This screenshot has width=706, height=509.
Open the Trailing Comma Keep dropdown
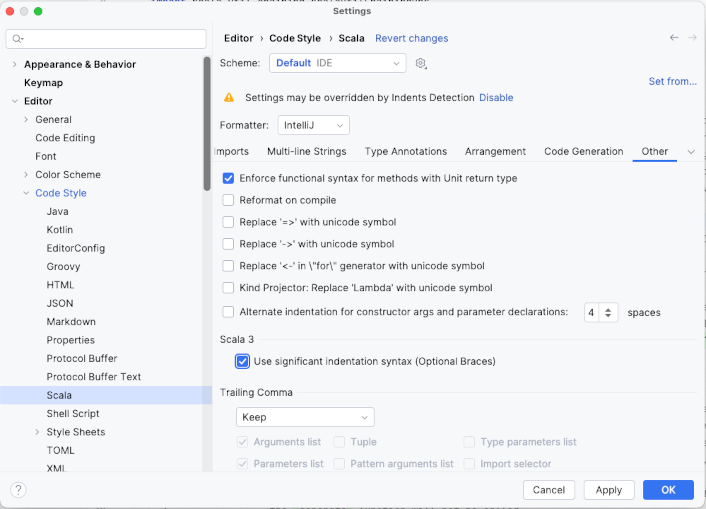[x=305, y=417]
